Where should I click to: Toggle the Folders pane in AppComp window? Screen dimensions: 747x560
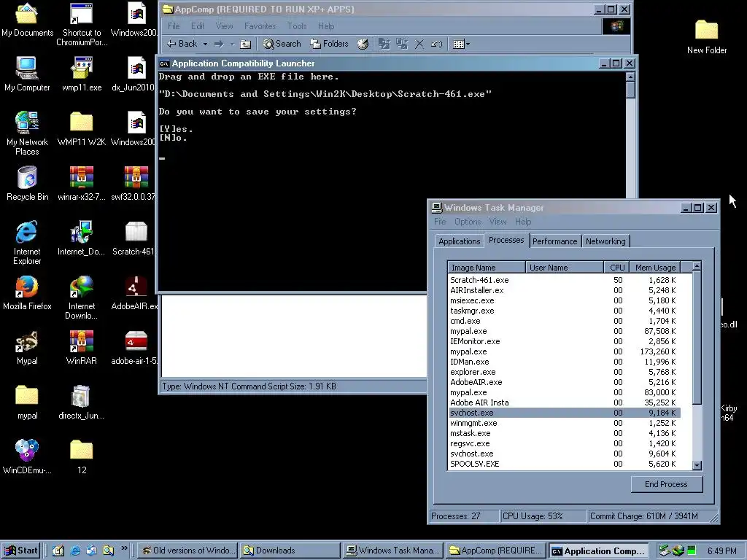[329, 44]
